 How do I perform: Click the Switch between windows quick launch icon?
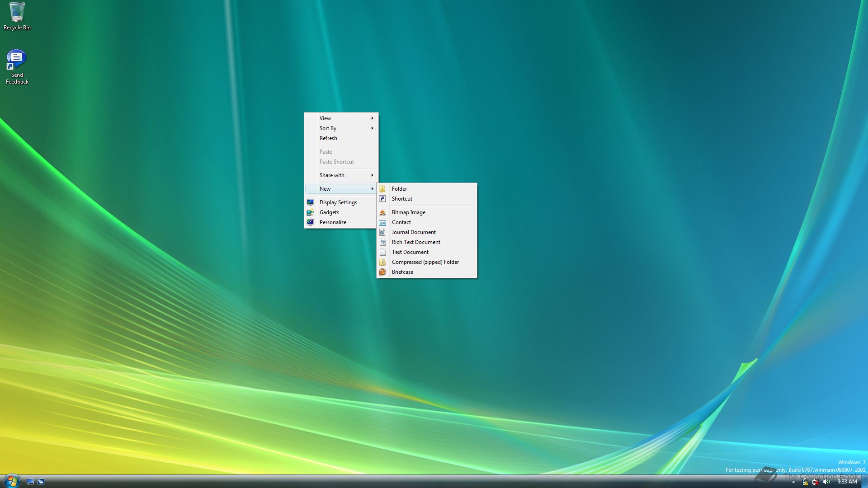coord(41,482)
